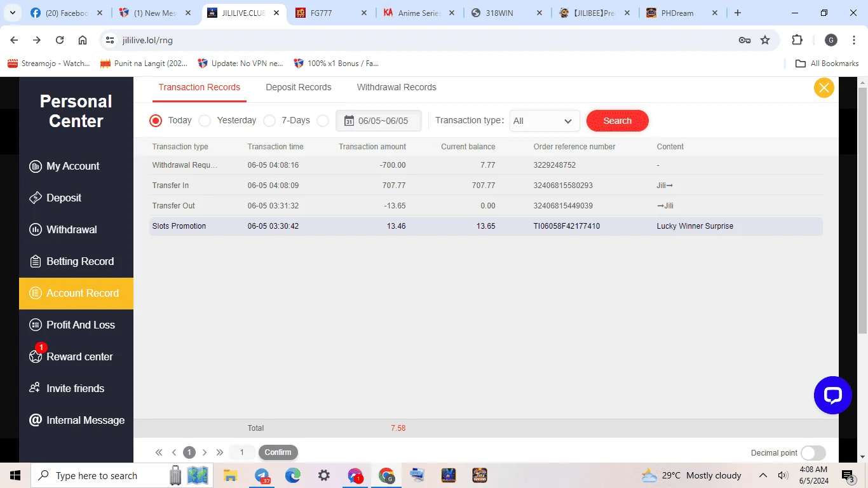Open the Chrome profile G avatar
Screen dimensions: 868x488
[831, 40]
